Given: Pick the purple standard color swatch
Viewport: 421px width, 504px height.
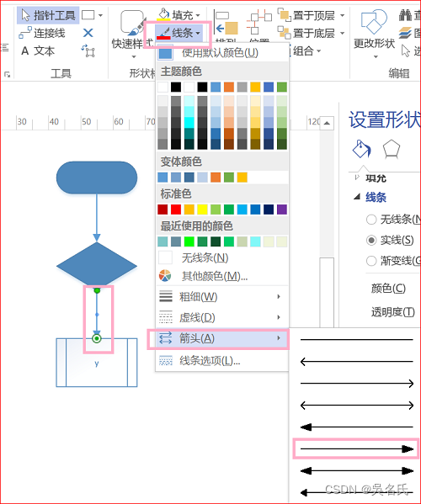Looking at the screenshot, I should tap(282, 210).
